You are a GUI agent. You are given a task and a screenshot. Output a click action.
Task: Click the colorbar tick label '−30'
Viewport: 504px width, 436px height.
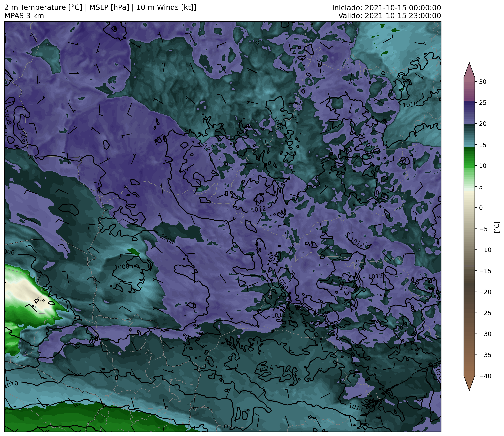point(485,334)
